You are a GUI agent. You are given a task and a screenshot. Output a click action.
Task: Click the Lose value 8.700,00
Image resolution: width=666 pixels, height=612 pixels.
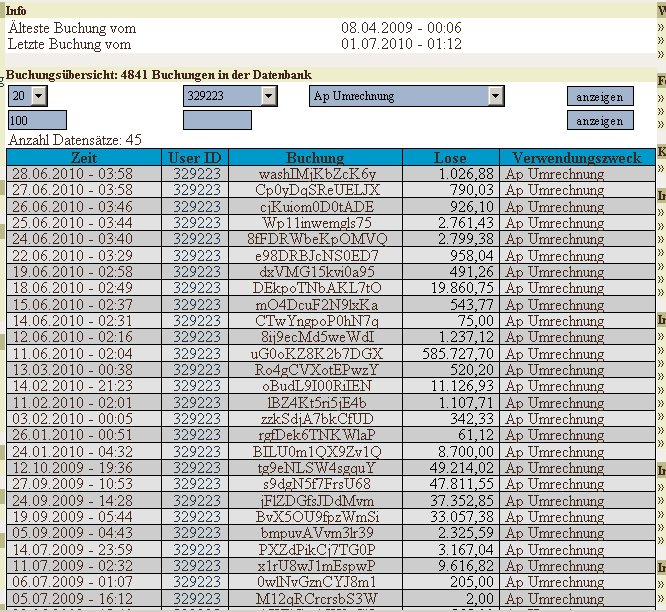click(466, 451)
